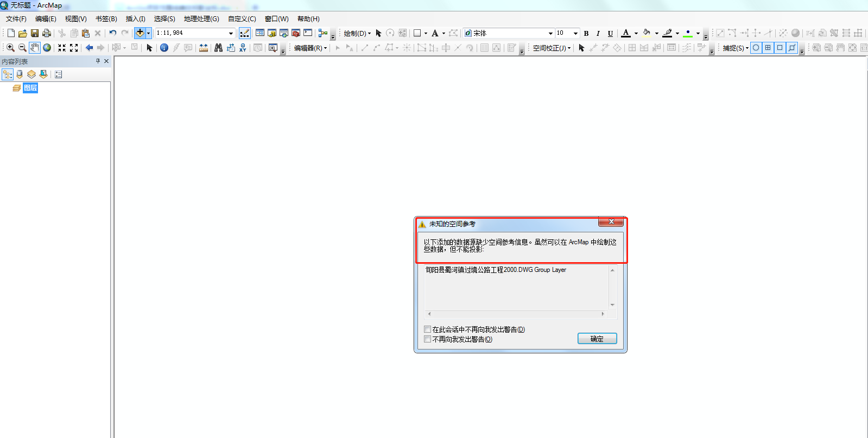The width and height of the screenshot is (868, 438).
Task: Click the Find binoculars icon
Action: pos(218,48)
